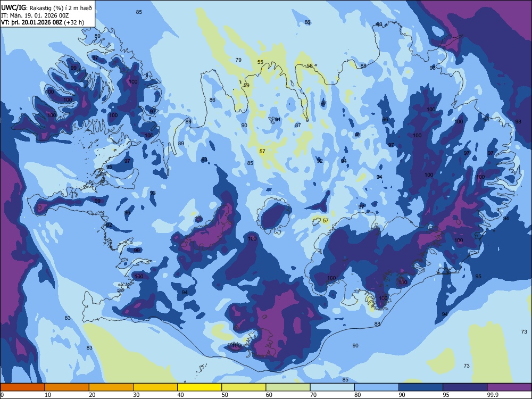This screenshot has width=532, height=399.
Task: Pick the yellow-green 50–60 legend swatch
Action: (244, 387)
